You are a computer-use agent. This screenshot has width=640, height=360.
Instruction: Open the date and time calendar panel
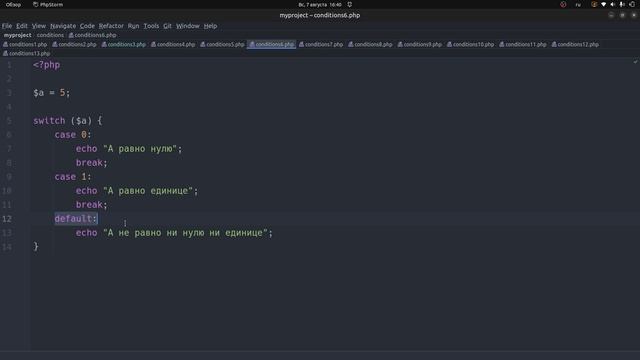click(x=320, y=4)
